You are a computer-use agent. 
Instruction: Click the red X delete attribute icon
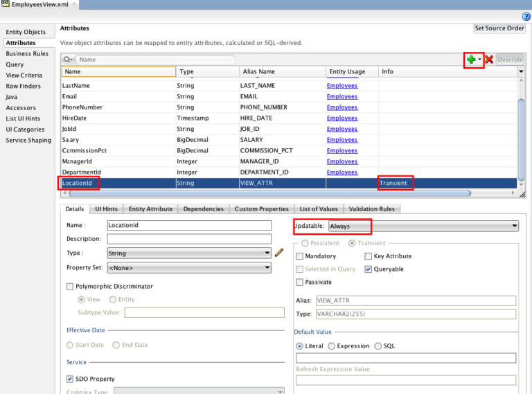click(x=489, y=60)
